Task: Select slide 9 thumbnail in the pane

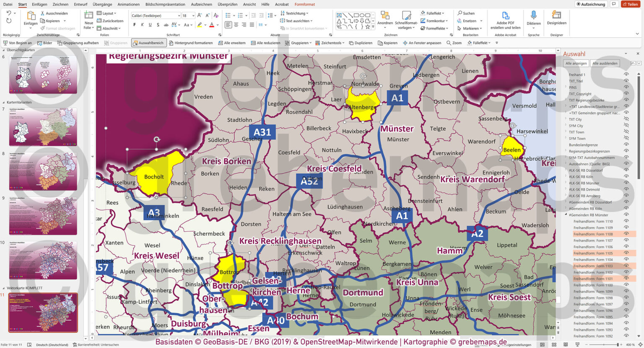Action: click(42, 216)
